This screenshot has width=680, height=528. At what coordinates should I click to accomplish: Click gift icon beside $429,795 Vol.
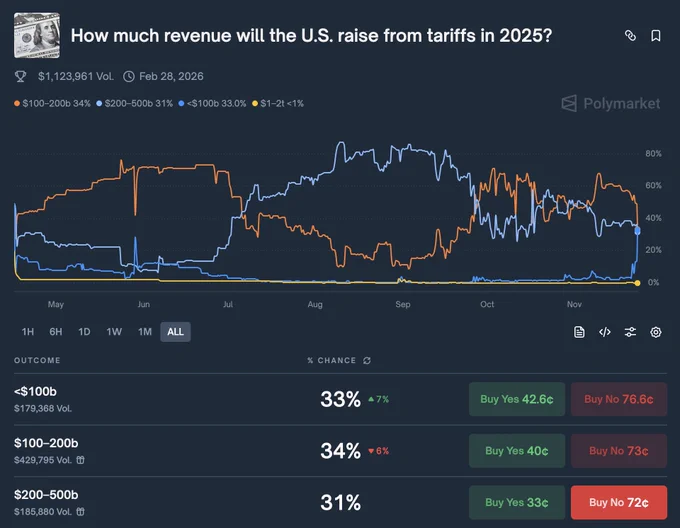(x=80, y=460)
